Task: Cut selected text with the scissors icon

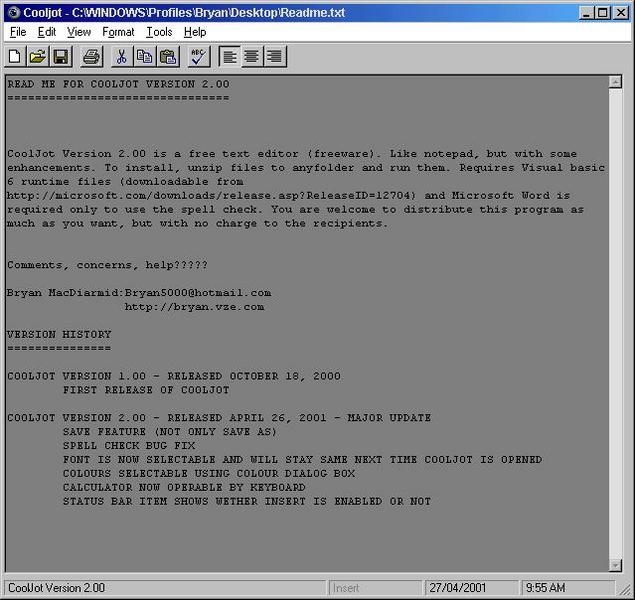Action: (x=121, y=56)
